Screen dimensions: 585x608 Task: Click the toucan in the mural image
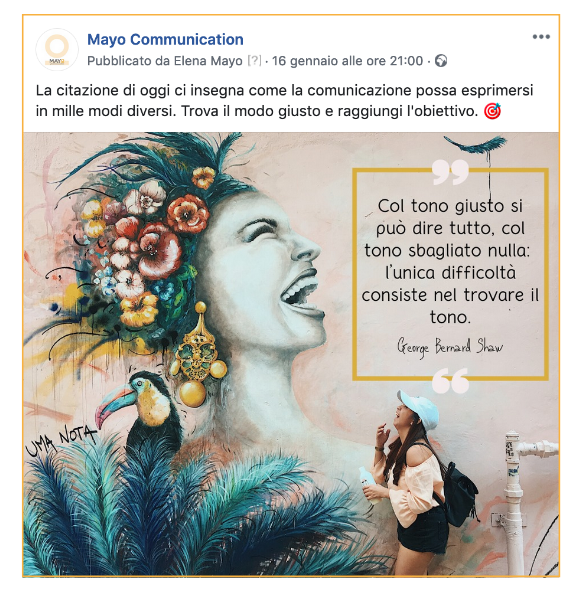[140, 411]
